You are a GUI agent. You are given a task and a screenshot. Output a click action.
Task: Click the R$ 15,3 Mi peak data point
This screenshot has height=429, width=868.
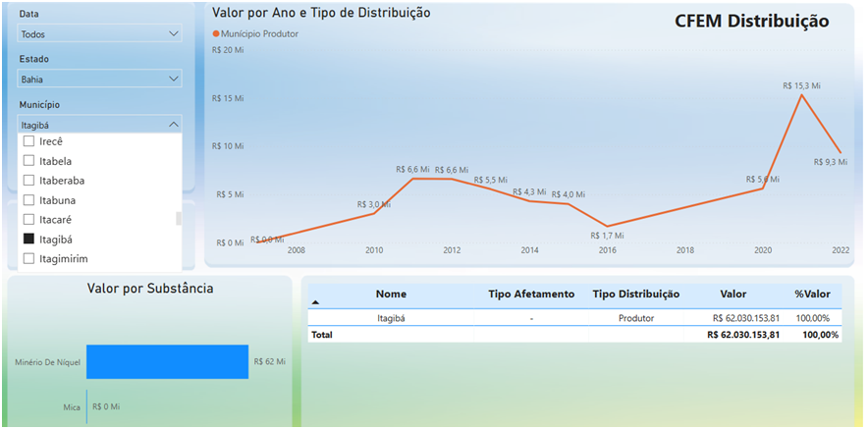click(x=802, y=94)
